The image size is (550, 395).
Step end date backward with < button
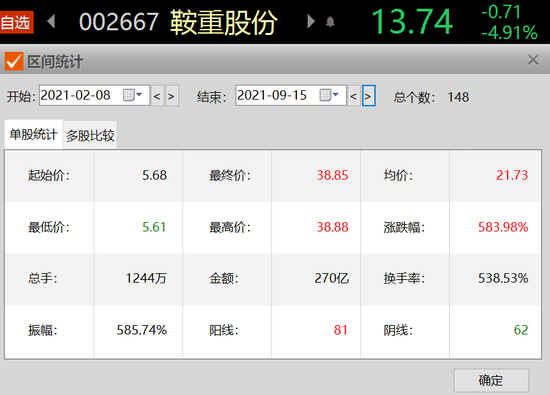[354, 96]
